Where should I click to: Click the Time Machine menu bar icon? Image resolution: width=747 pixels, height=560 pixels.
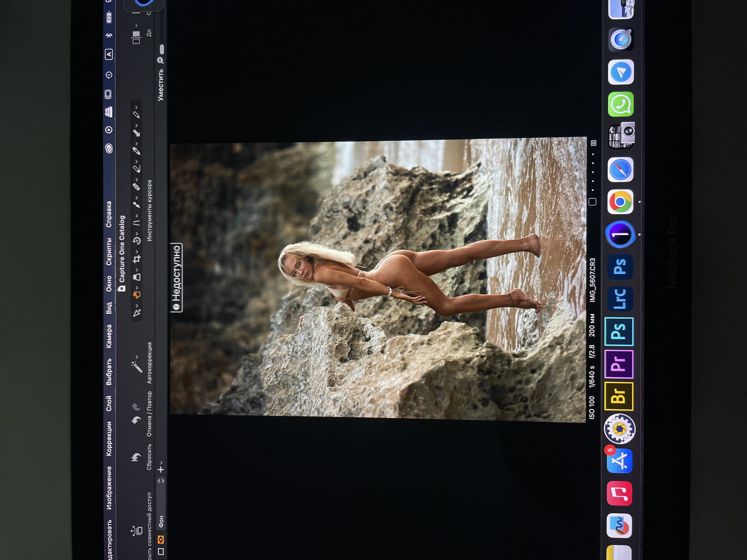109,75
